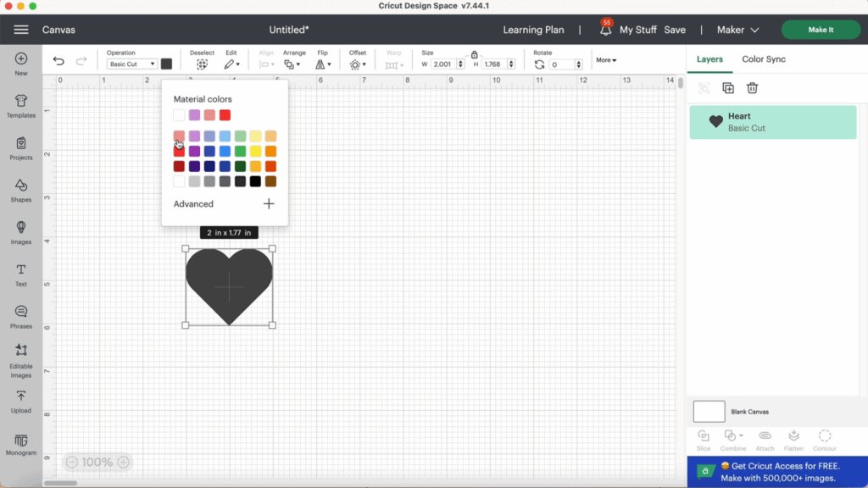Open the Phrases panel
The height and width of the screenshot is (488, 868).
tap(21, 317)
